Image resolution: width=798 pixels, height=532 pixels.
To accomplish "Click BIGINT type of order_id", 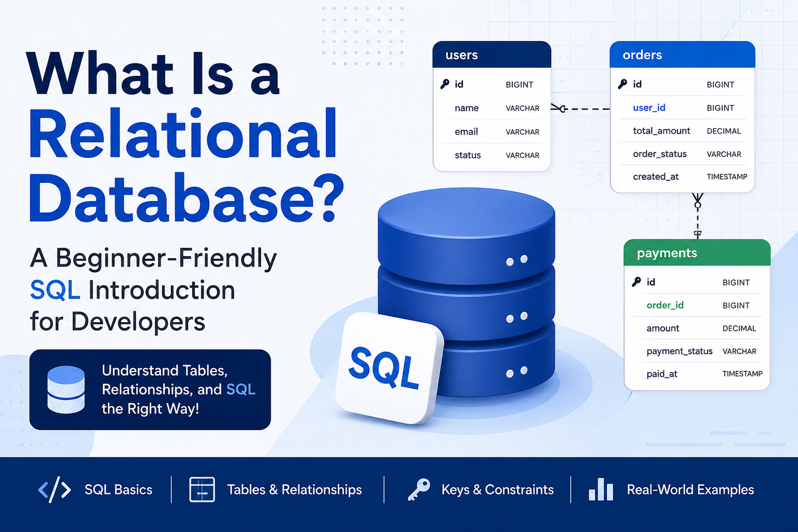I will pos(736,305).
